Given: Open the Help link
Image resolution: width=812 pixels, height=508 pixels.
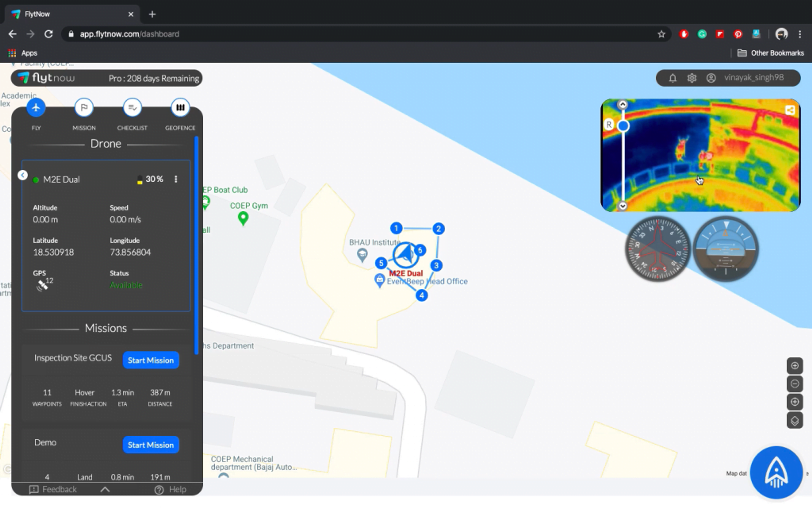Looking at the screenshot, I should click(x=170, y=490).
